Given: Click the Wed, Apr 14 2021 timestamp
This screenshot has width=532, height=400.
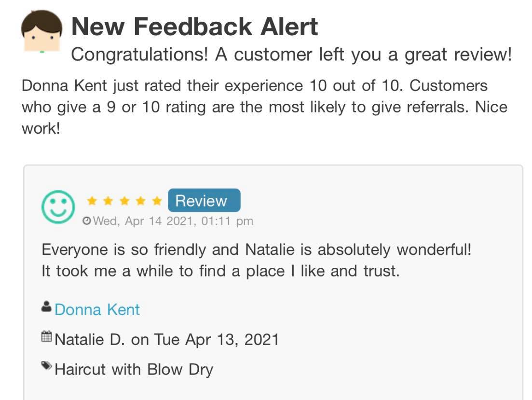Looking at the screenshot, I should 173,221.
